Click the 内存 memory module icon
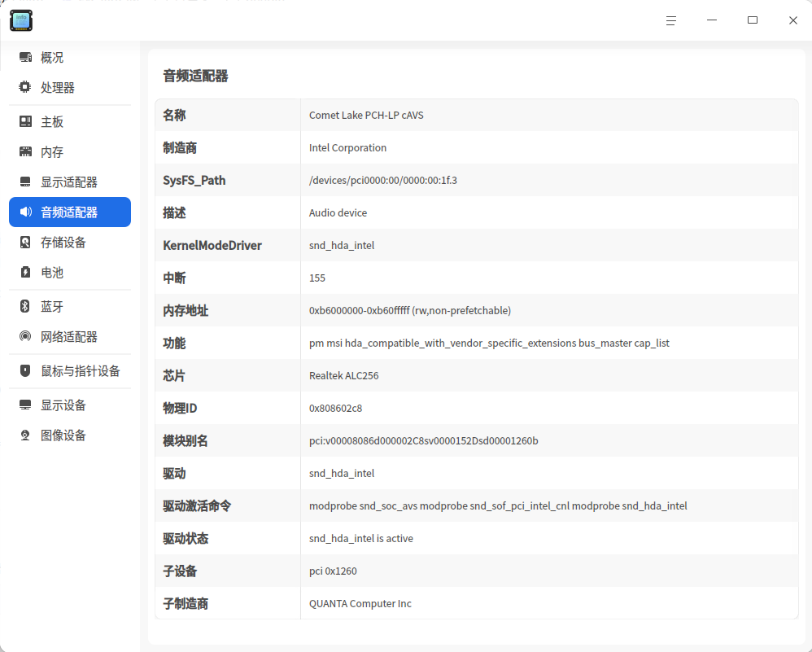Image resolution: width=812 pixels, height=652 pixels. click(x=25, y=151)
